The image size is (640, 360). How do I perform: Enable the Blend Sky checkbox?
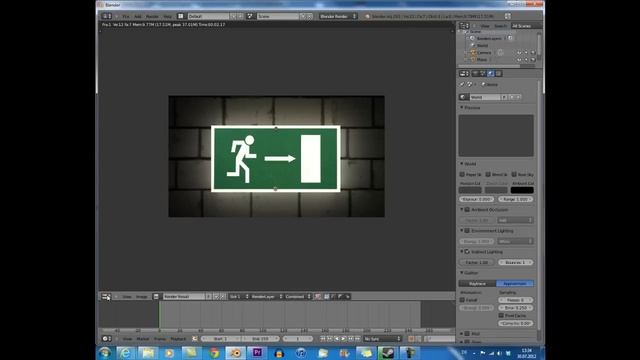pyautogui.click(x=488, y=174)
